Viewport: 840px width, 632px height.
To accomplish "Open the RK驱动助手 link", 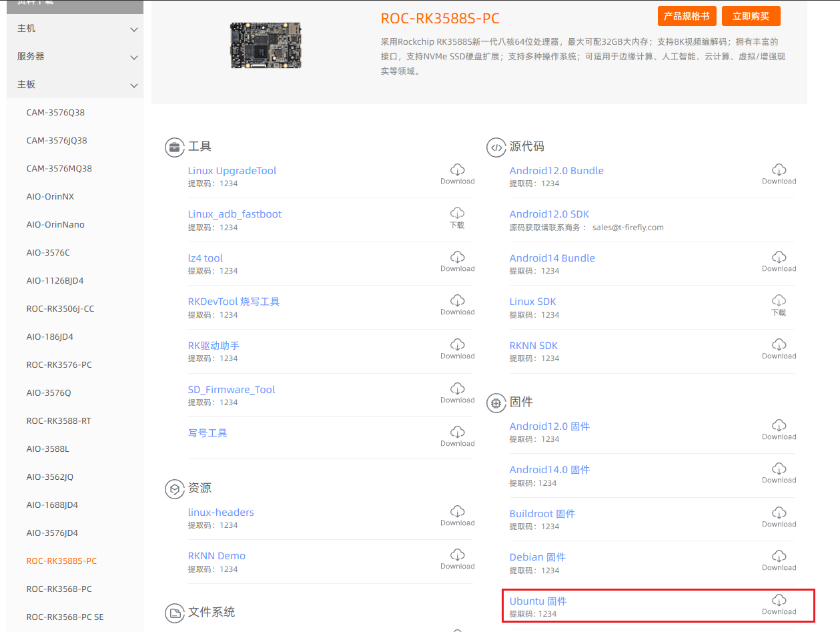I will point(214,346).
